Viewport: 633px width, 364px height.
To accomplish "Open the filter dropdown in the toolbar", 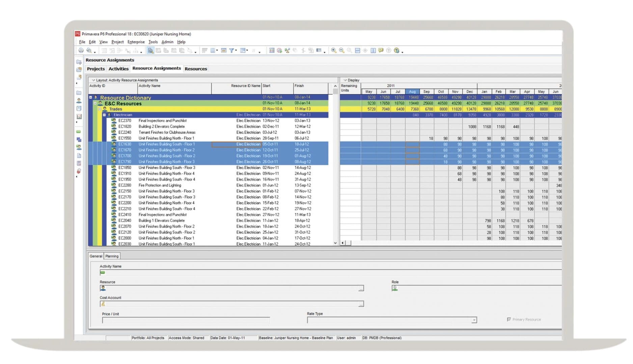I will pyautogui.click(x=236, y=51).
